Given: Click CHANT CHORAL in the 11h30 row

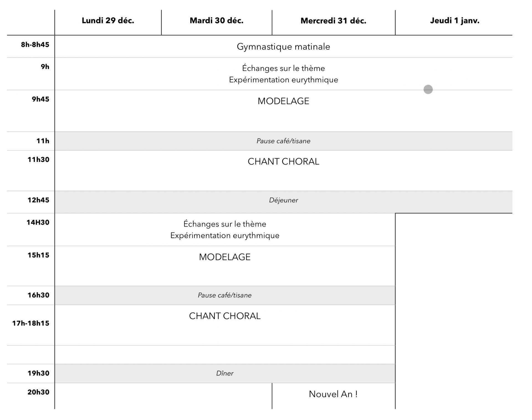Looking at the screenshot, I should (x=283, y=162).
